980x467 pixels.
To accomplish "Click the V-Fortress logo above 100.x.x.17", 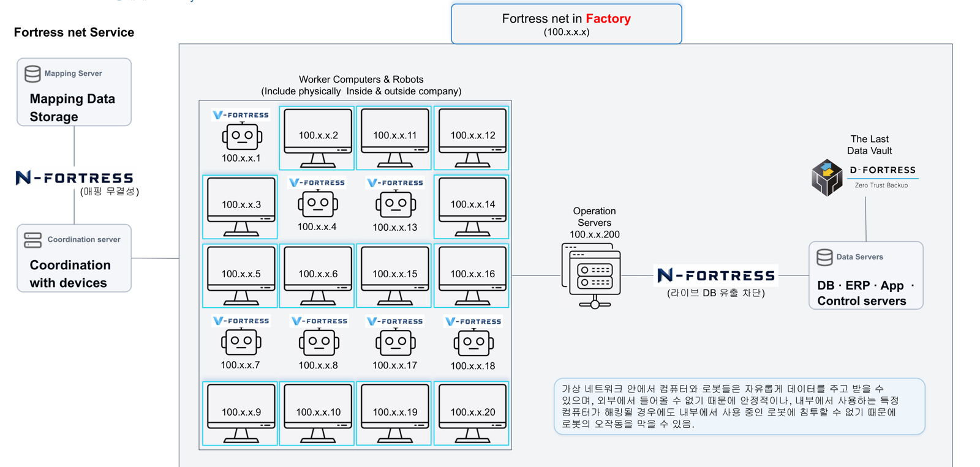I will (395, 321).
